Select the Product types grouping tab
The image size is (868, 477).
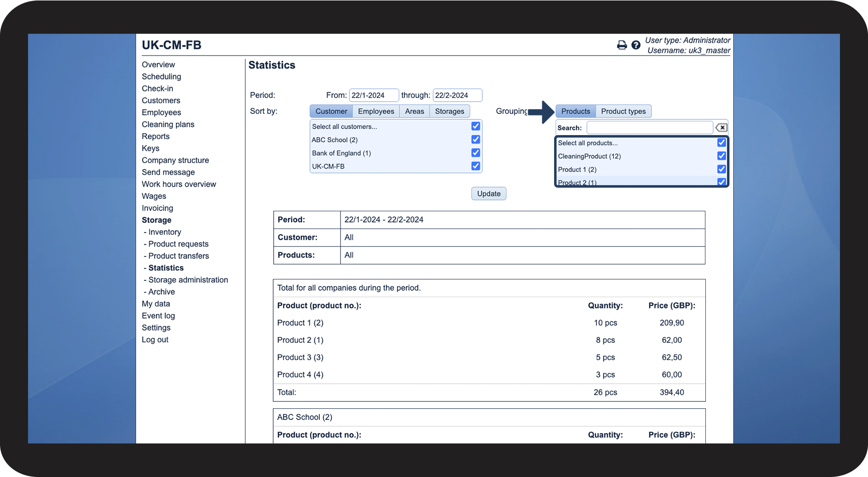click(623, 112)
